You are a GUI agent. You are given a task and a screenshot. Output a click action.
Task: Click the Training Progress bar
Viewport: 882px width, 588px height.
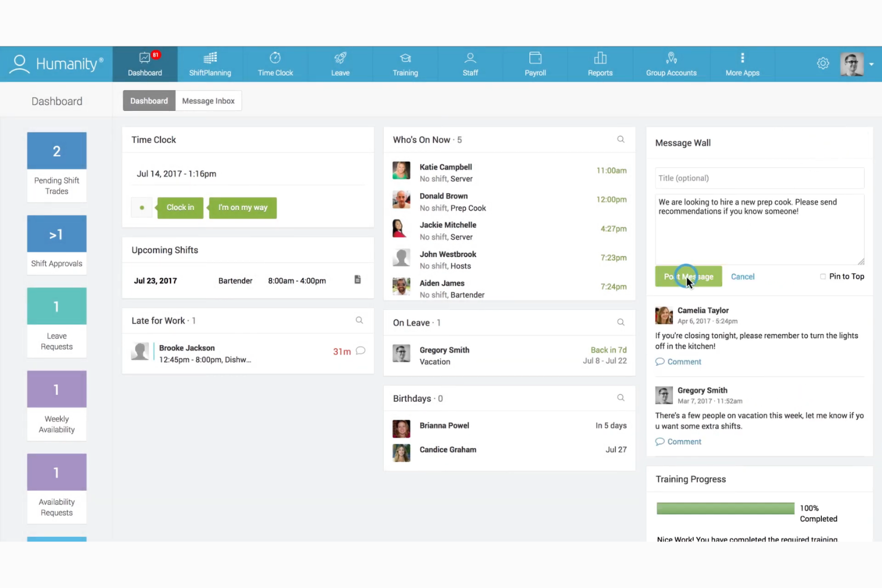[725, 508]
